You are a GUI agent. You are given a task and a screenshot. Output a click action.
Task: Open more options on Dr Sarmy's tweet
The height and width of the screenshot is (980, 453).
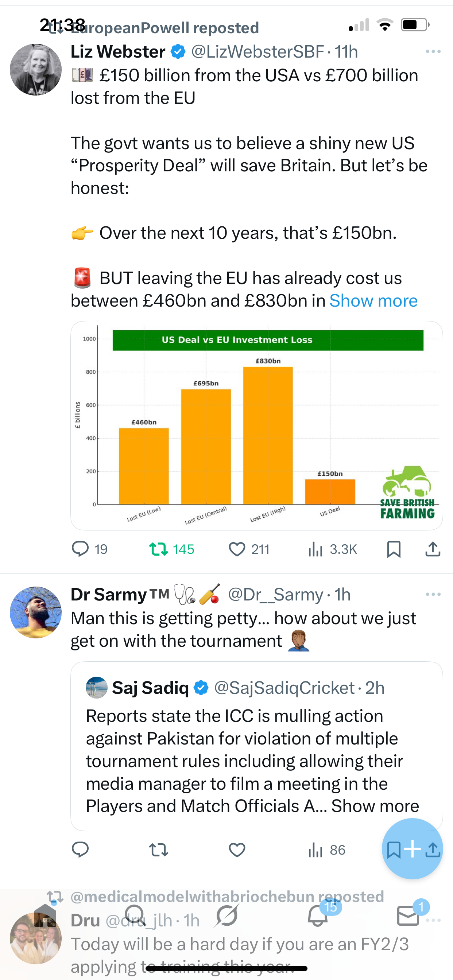(433, 594)
